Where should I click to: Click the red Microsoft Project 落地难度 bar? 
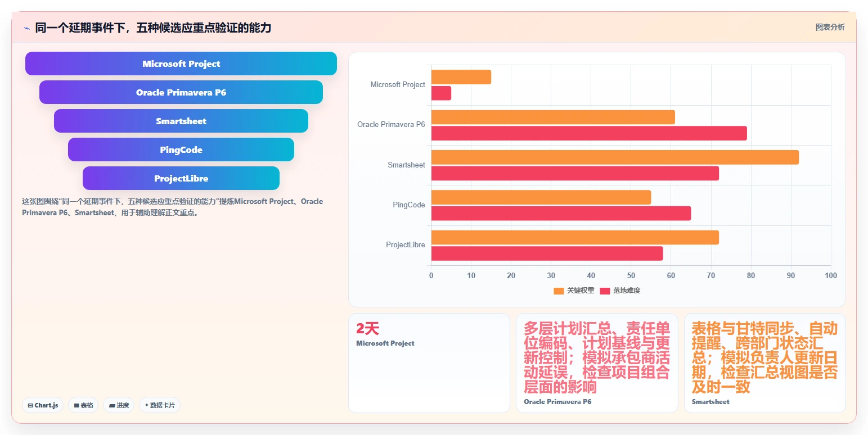click(441, 93)
